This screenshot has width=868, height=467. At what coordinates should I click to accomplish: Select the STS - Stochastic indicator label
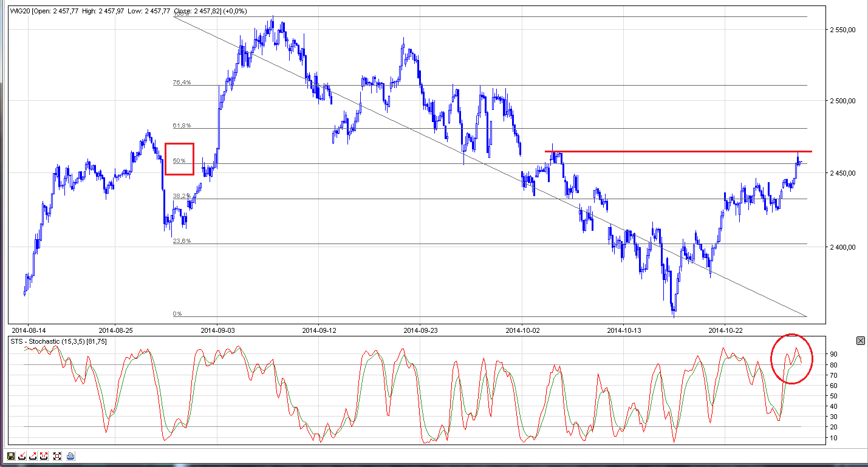click(x=58, y=341)
